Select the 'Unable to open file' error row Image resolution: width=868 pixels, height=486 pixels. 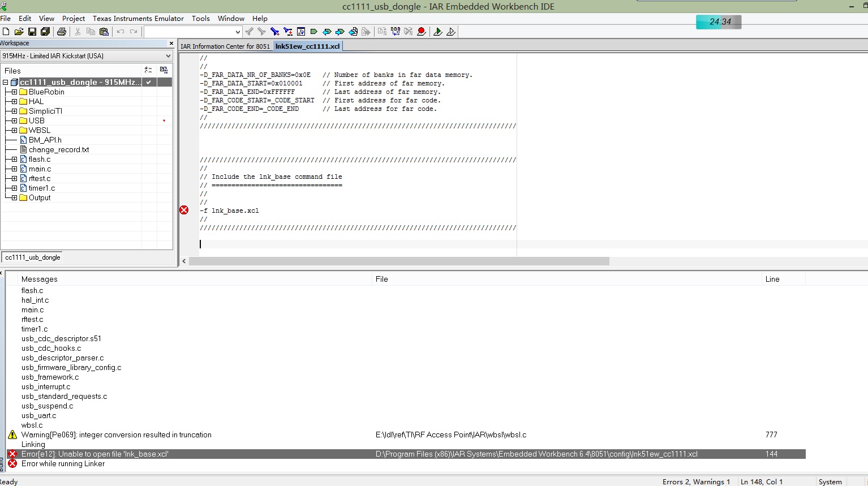pos(406,454)
